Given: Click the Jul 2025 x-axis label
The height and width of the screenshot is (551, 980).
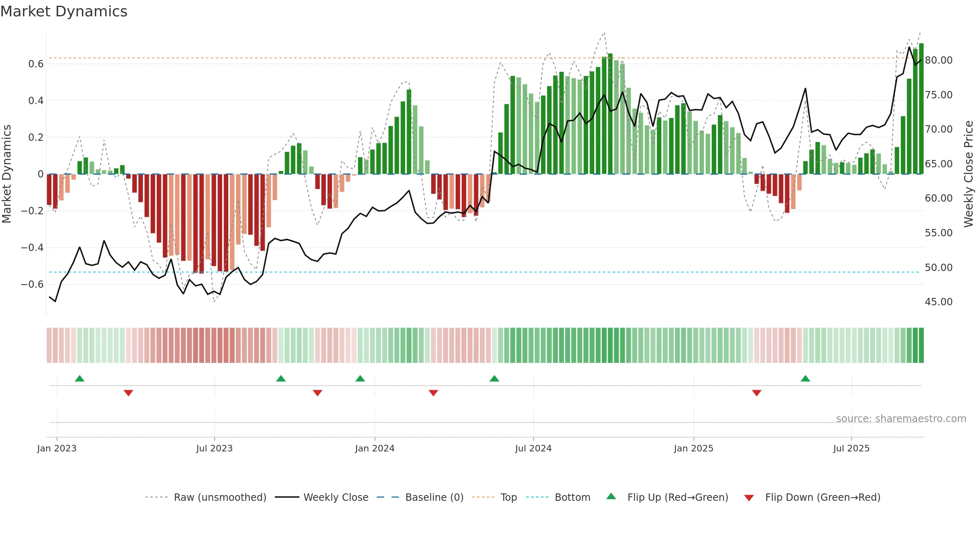Looking at the screenshot, I should click(851, 448).
